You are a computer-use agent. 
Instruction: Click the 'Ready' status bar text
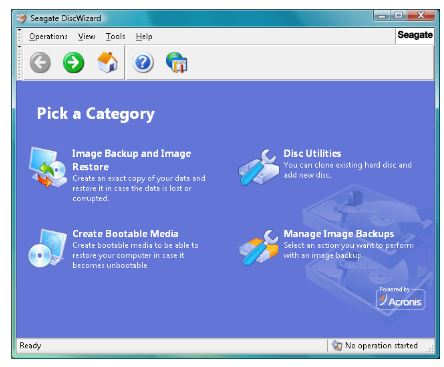point(30,345)
